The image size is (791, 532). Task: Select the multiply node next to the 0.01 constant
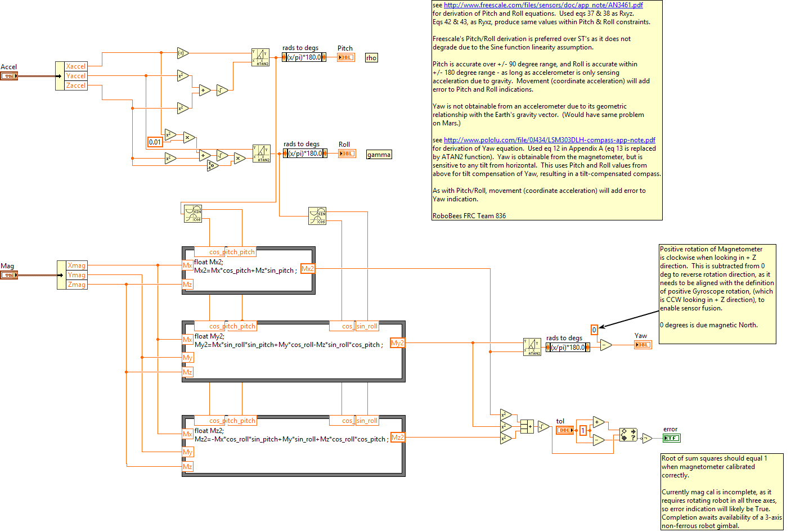coord(188,137)
